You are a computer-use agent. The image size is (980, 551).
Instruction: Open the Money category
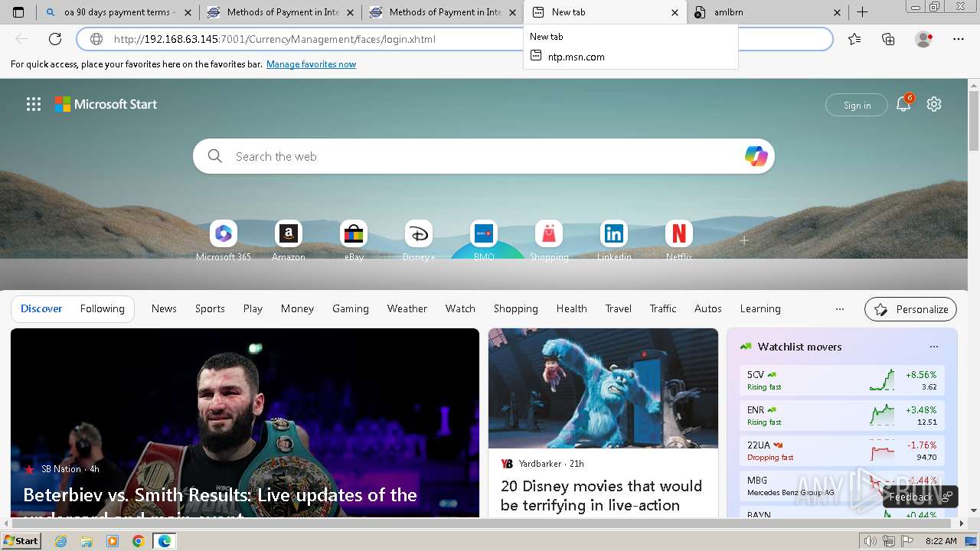[297, 308]
